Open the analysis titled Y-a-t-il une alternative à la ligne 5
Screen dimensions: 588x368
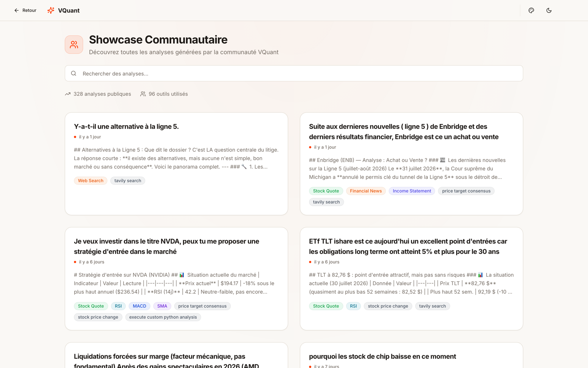[x=126, y=127]
